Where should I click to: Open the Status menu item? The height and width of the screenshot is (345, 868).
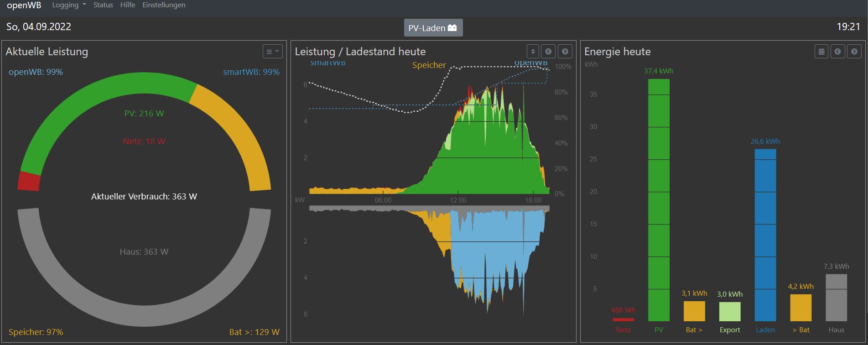pyautogui.click(x=103, y=5)
